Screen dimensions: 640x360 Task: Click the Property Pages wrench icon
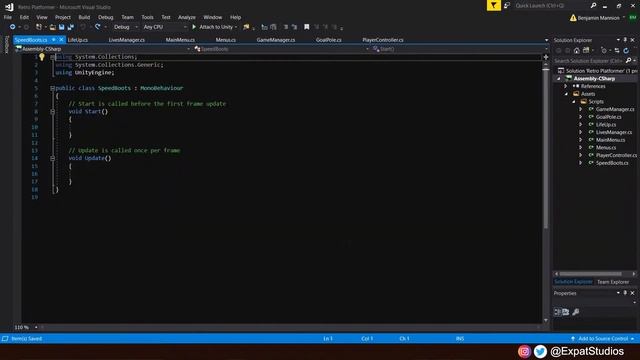pos(576,312)
